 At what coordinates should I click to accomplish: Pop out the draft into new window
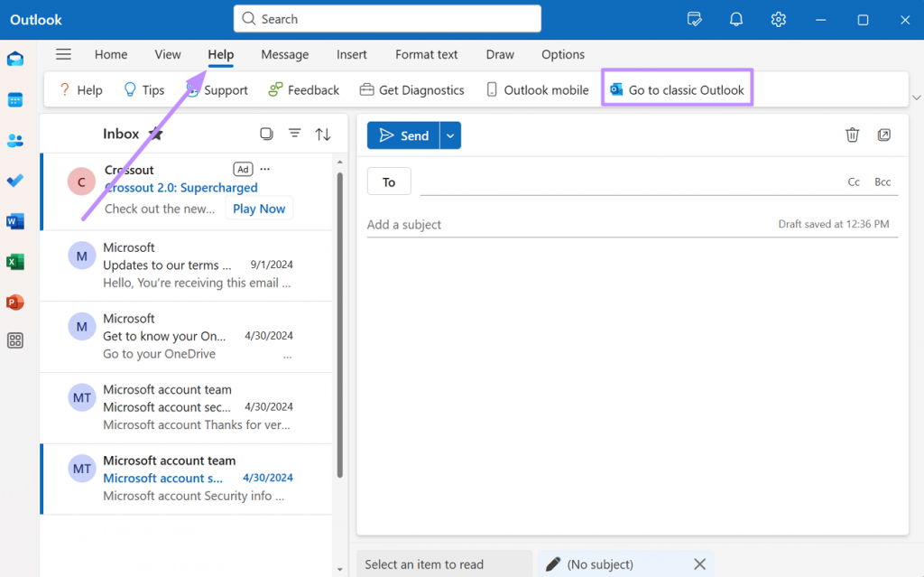pyautogui.click(x=884, y=135)
